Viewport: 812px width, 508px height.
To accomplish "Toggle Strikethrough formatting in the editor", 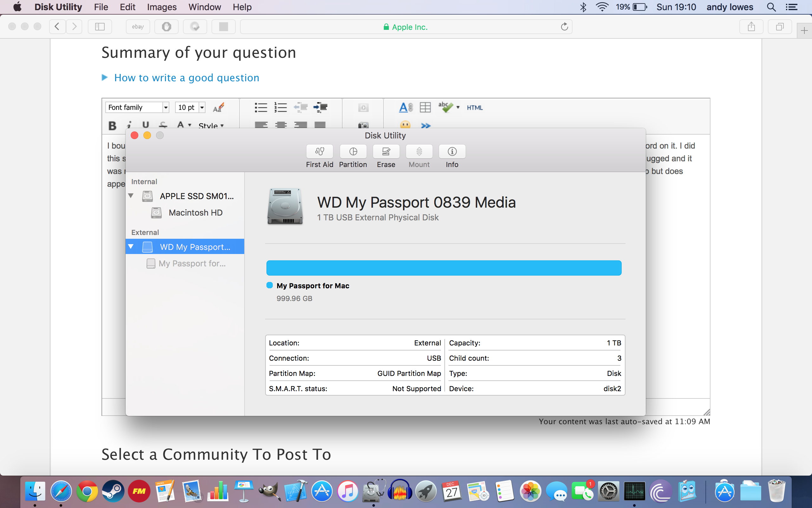I will pyautogui.click(x=163, y=125).
